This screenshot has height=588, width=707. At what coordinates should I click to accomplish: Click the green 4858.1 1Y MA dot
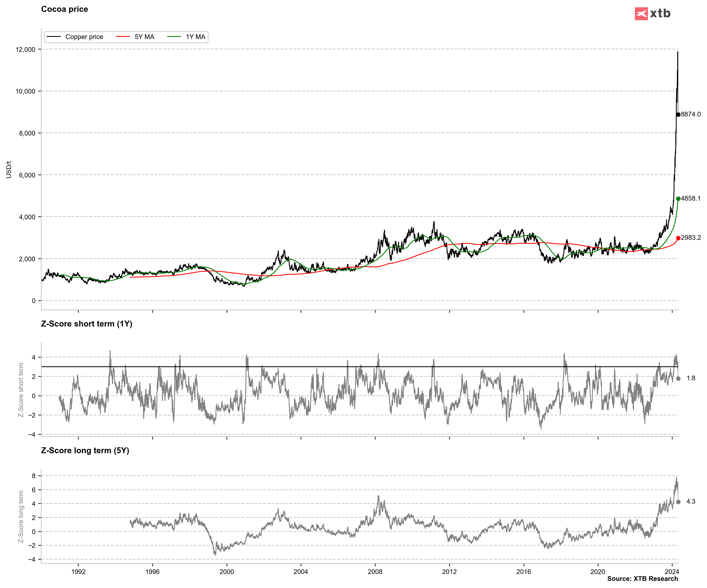pos(678,199)
